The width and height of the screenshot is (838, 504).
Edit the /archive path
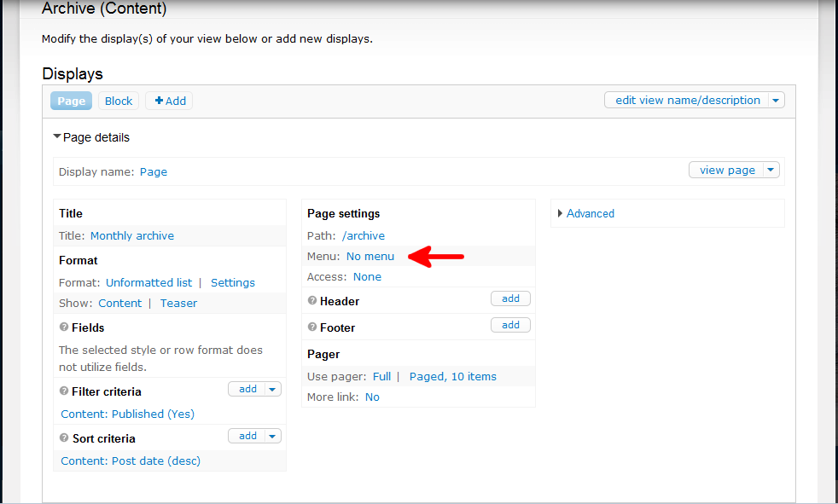click(x=364, y=236)
